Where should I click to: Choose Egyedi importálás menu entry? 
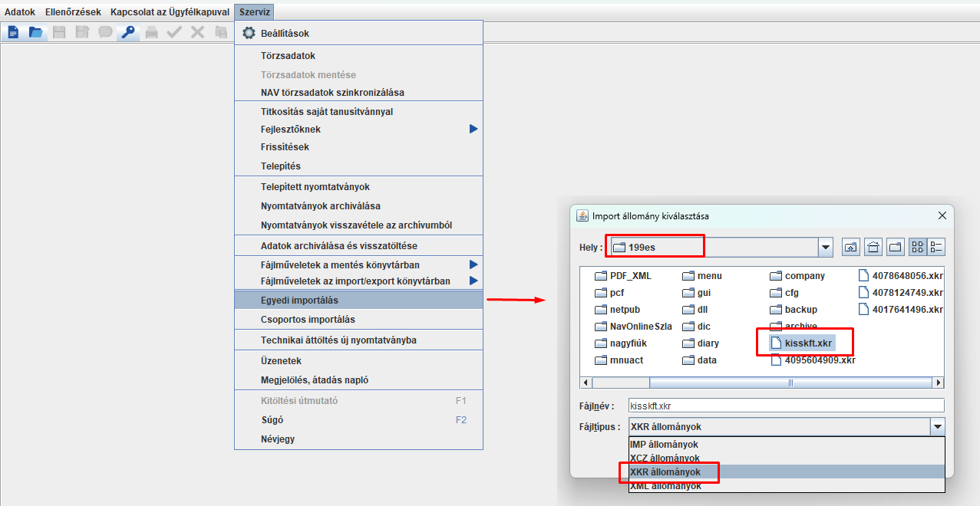(x=358, y=301)
